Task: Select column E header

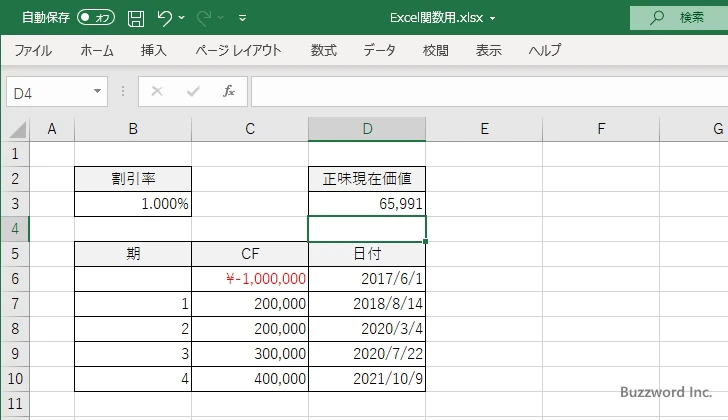Action: coord(484,129)
